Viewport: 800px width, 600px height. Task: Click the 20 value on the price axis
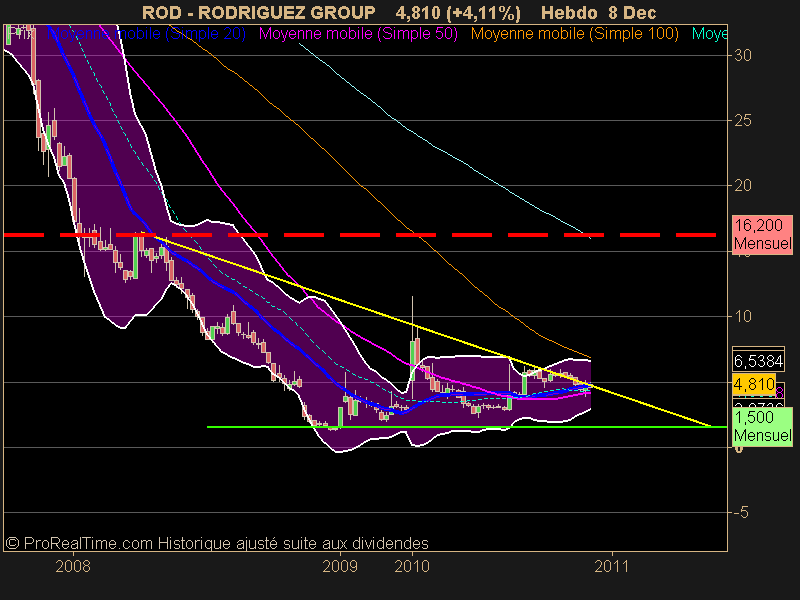coord(743,186)
